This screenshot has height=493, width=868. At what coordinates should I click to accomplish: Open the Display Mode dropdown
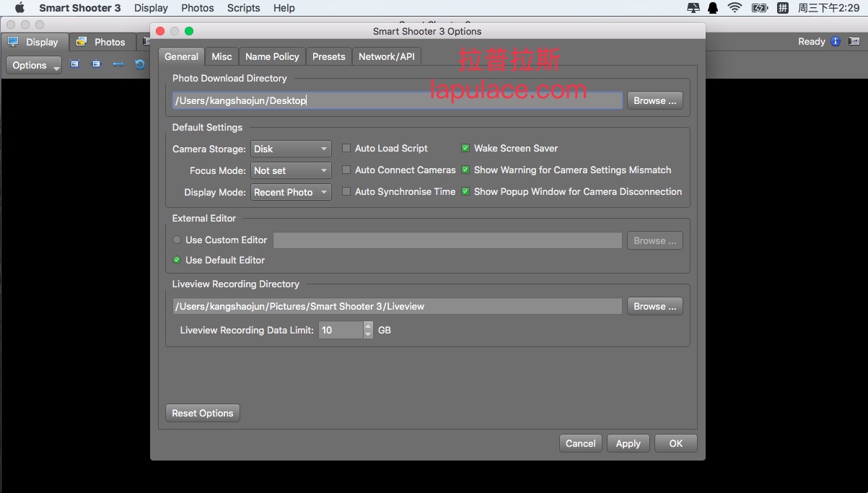[x=291, y=192]
